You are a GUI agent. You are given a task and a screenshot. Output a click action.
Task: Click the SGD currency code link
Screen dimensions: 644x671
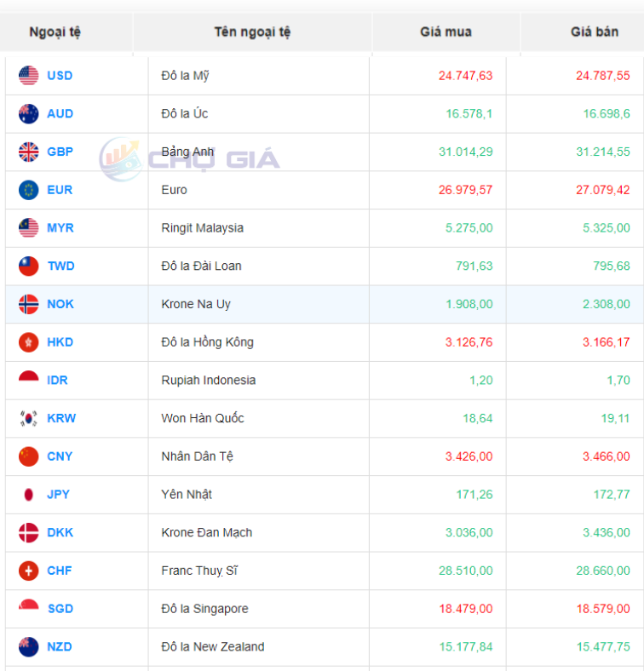click(60, 609)
